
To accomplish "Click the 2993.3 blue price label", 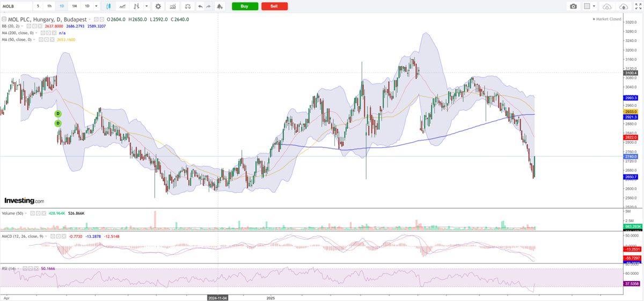I will pyautogui.click(x=631, y=98).
